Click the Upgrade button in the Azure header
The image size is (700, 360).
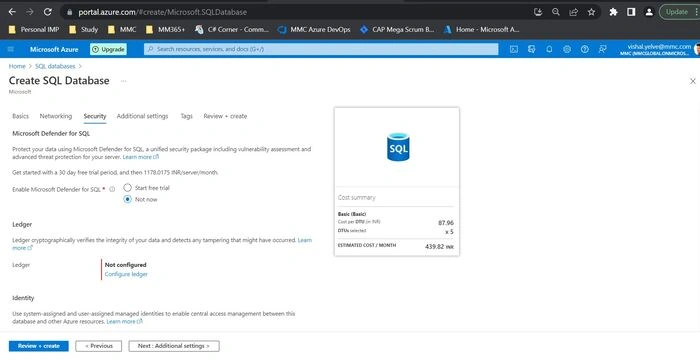[x=108, y=49]
